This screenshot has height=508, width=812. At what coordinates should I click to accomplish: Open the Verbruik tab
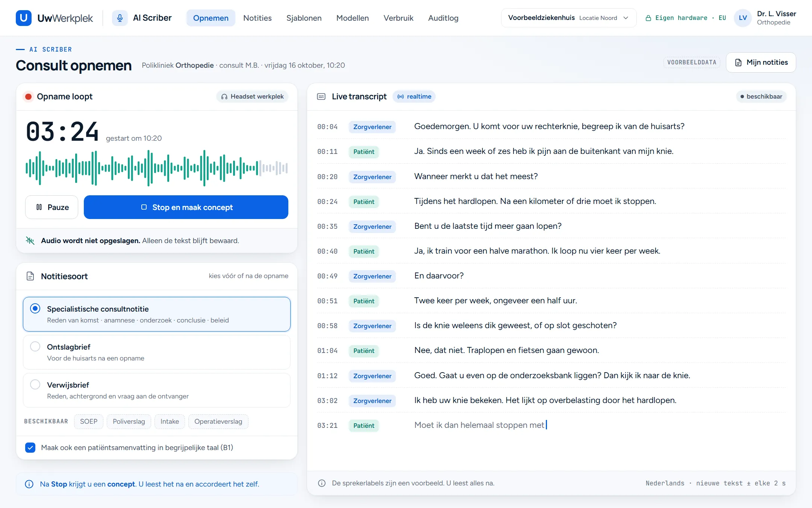(398, 18)
